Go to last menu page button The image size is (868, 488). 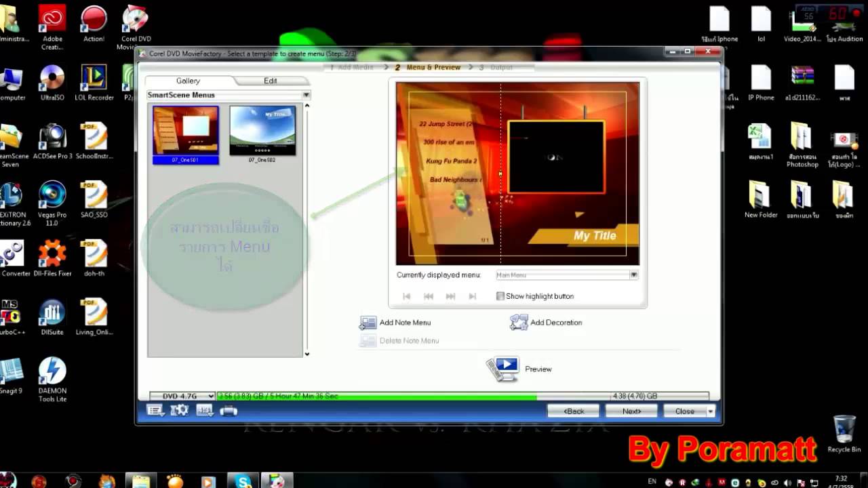click(x=473, y=296)
